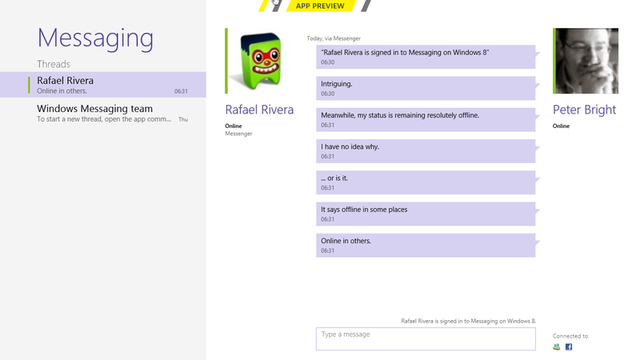Click the Messaging app title
The image size is (640, 360).
click(x=96, y=38)
